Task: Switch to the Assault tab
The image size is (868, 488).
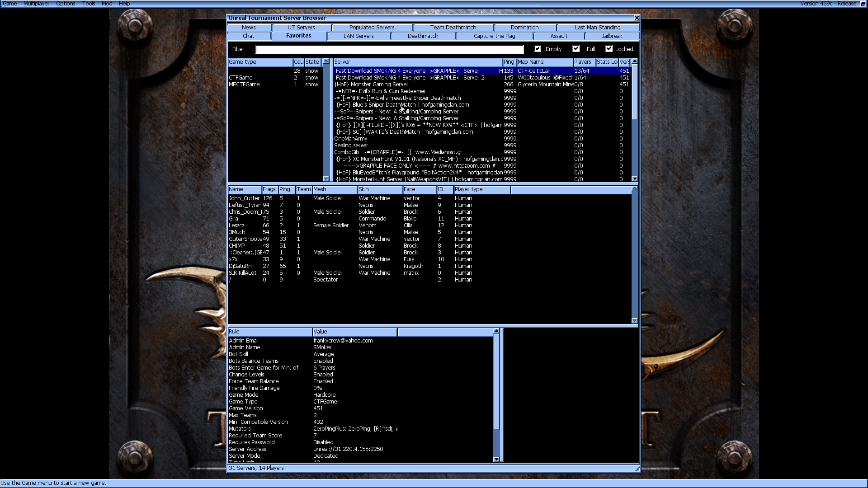Action: [x=559, y=36]
